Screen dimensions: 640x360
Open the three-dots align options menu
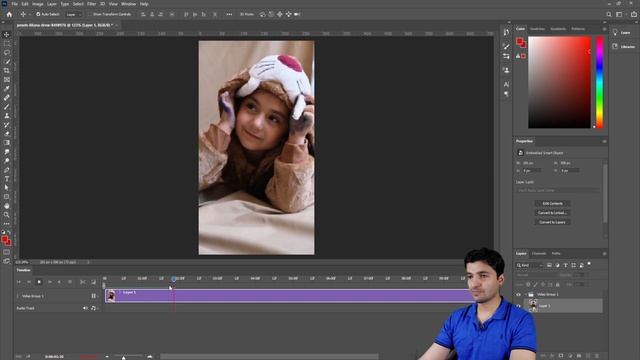(229, 14)
